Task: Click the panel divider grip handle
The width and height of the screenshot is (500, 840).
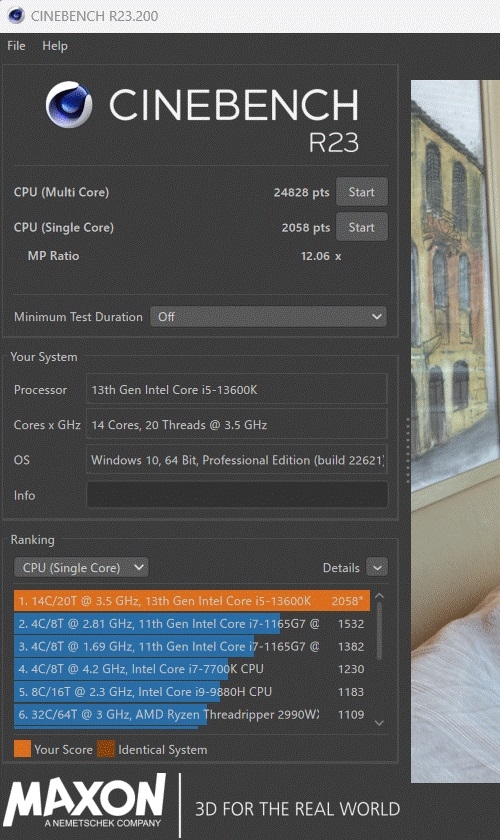Action: coord(407,451)
